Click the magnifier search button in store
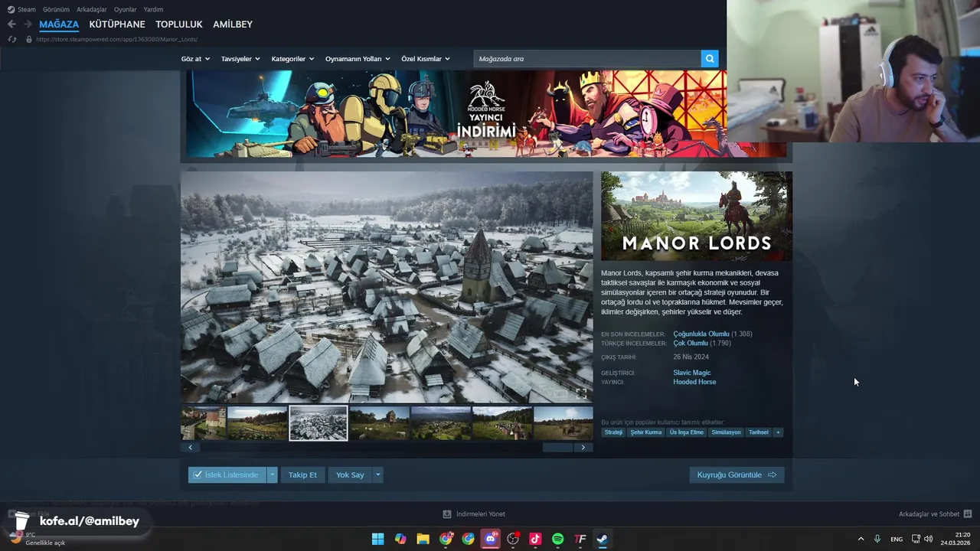Image resolution: width=980 pixels, height=551 pixels. (710, 58)
